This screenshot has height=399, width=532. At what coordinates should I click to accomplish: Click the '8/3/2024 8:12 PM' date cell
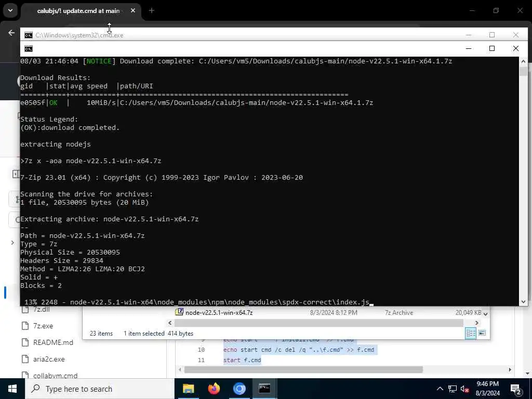(x=334, y=313)
